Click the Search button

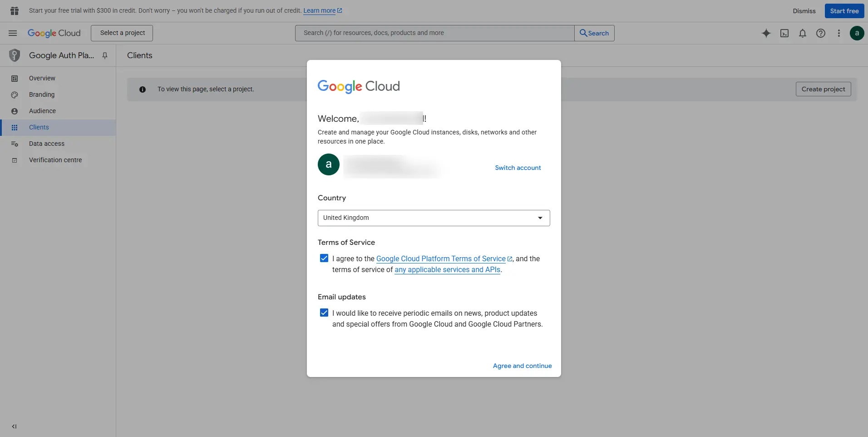click(x=594, y=33)
